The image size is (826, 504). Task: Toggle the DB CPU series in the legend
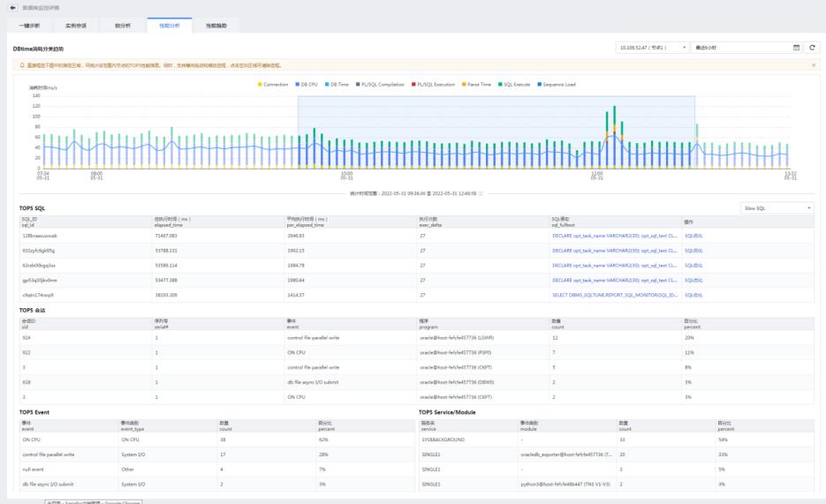click(x=307, y=85)
